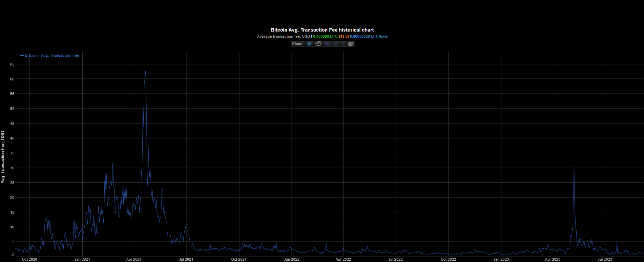Click the orange ($1.6) fee value
Viewport: 644px width, 262px height.
[x=344, y=36]
